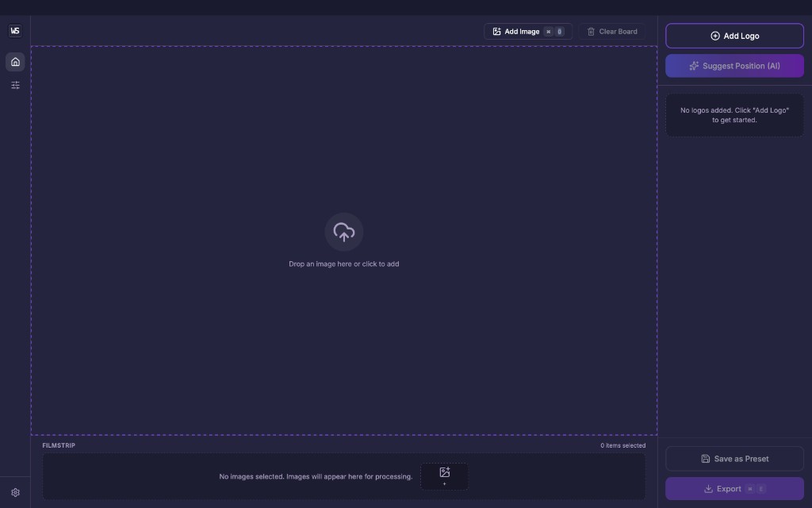Viewport: 812px width, 508px height.
Task: Select the Add Logo button
Action: 734,36
